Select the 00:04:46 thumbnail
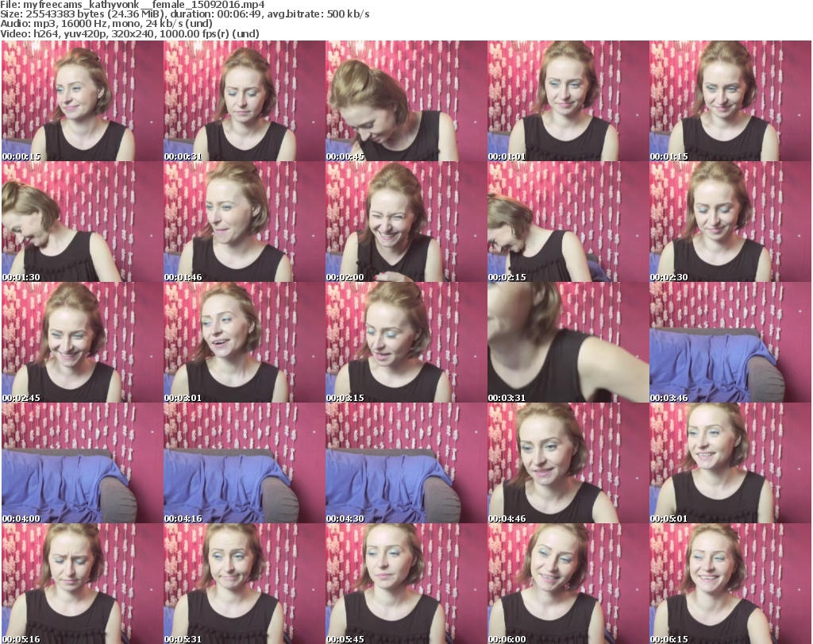Image resolution: width=813 pixels, height=644 pixels. pyautogui.click(x=567, y=464)
